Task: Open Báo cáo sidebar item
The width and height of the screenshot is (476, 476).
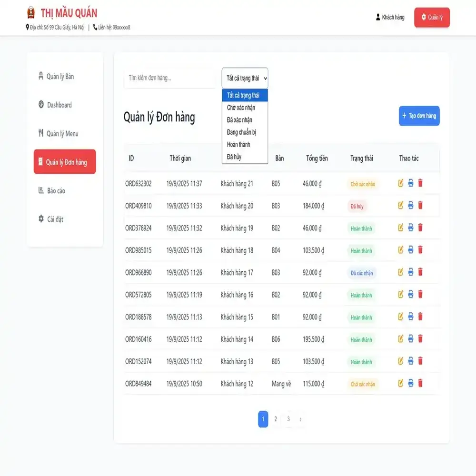Action: (56, 191)
